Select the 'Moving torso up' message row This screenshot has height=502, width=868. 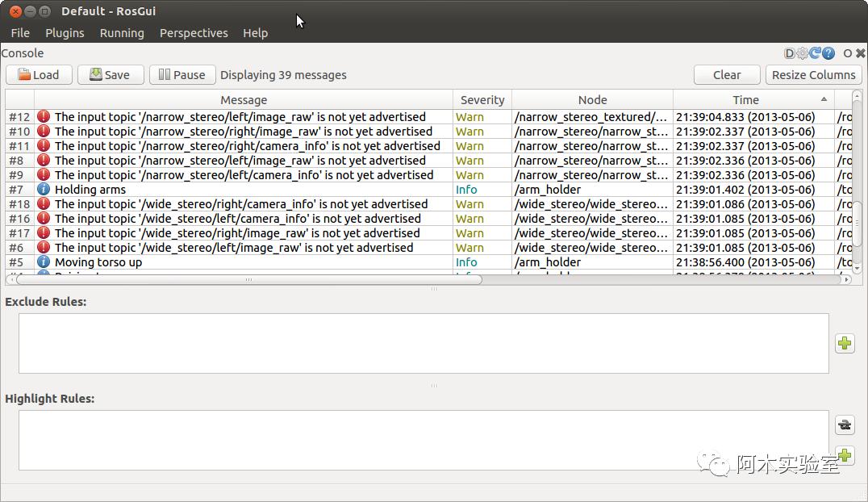point(242,262)
